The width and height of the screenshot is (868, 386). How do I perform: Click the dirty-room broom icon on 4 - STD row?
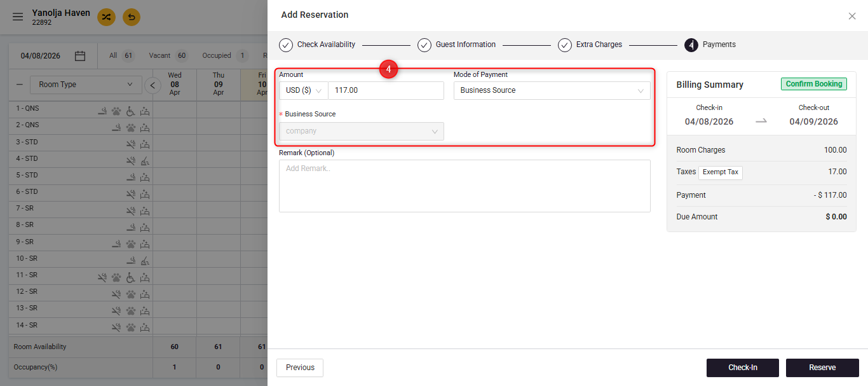[x=145, y=161]
